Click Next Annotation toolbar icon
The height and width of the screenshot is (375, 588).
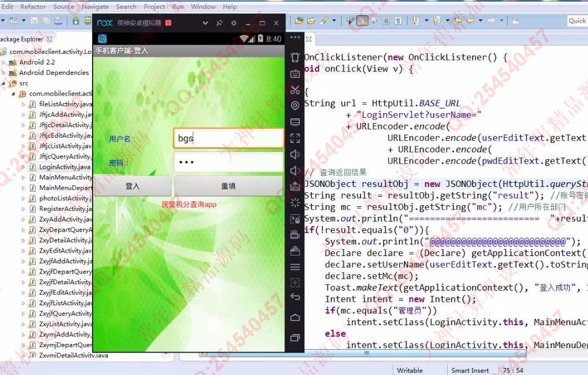416,21
